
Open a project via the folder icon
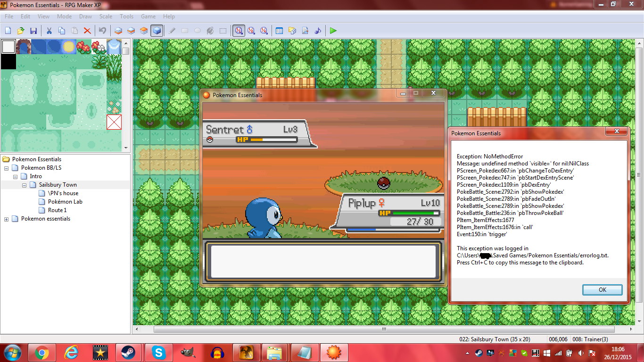(21, 31)
